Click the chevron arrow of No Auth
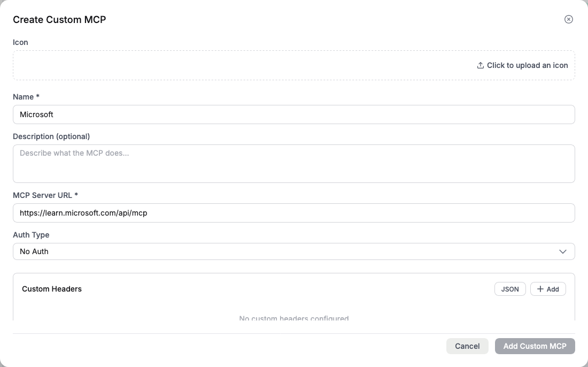The height and width of the screenshot is (367, 588). pos(562,251)
